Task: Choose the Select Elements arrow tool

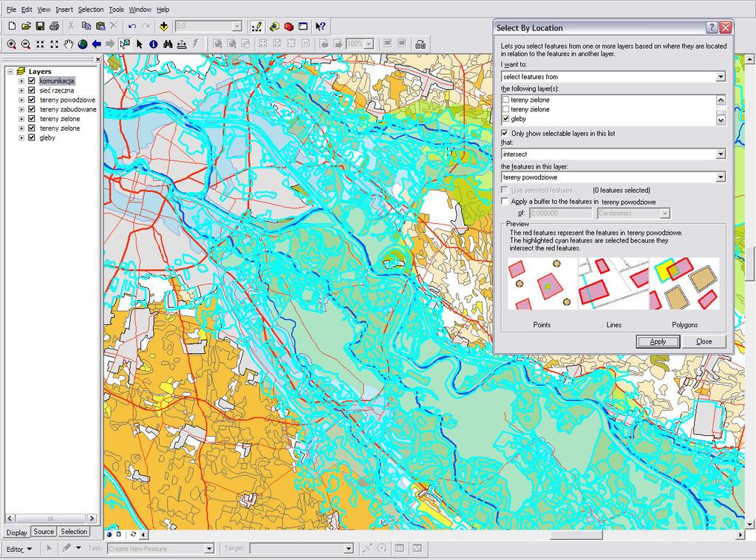Action: coord(140,44)
